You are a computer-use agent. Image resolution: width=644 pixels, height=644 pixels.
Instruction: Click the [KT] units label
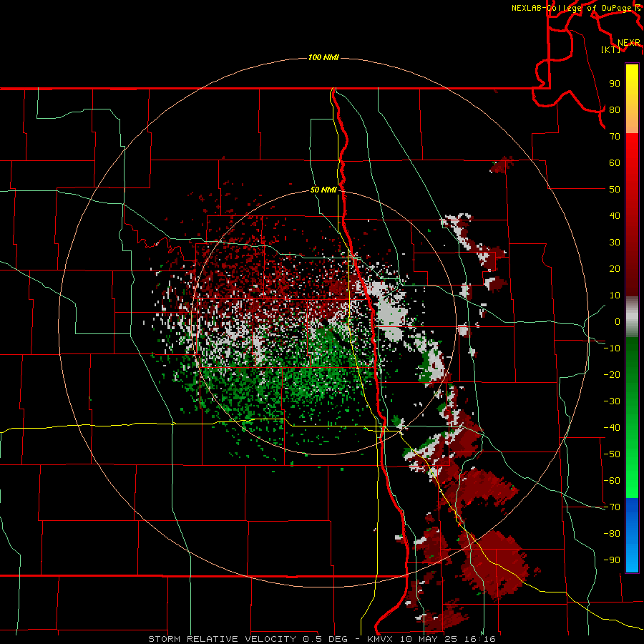pos(611,49)
